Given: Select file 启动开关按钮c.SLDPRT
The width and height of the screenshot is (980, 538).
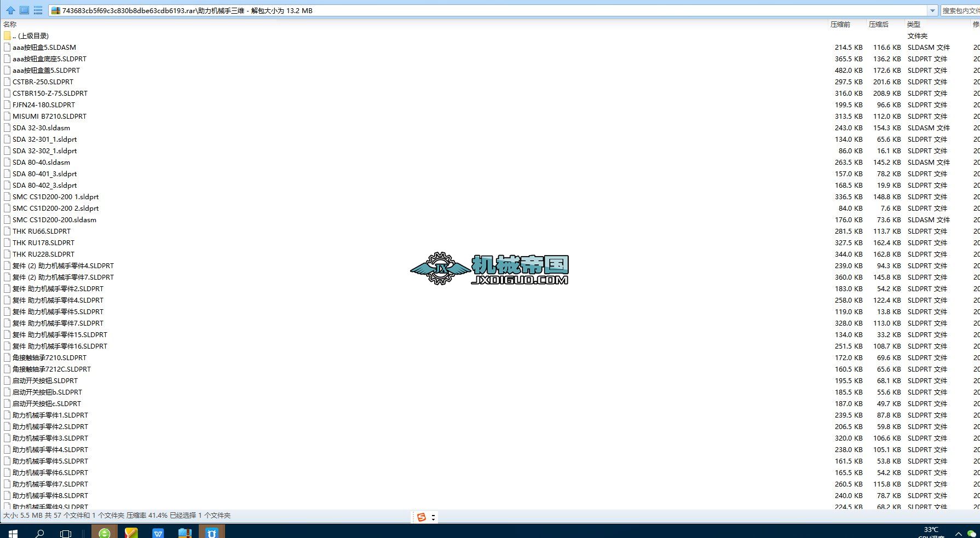Looking at the screenshot, I should (47, 403).
